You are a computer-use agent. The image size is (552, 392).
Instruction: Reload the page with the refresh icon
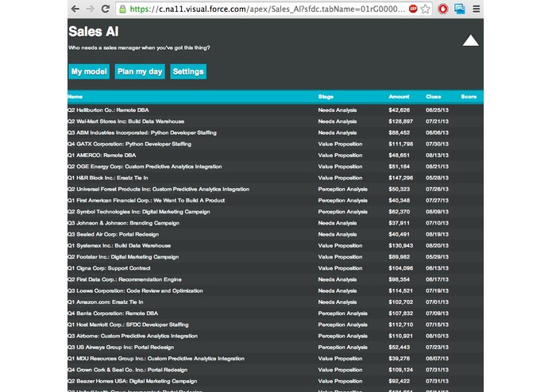tap(106, 9)
